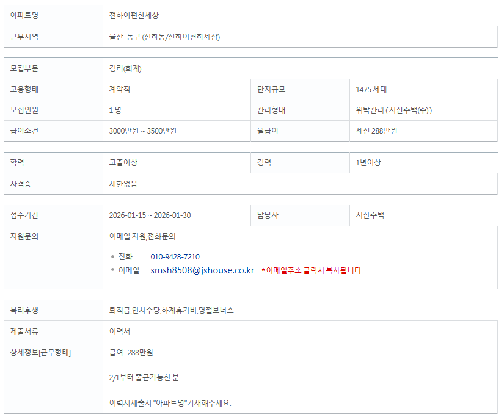Click the 고용형태 row header
504x420 pixels.
click(x=24, y=89)
